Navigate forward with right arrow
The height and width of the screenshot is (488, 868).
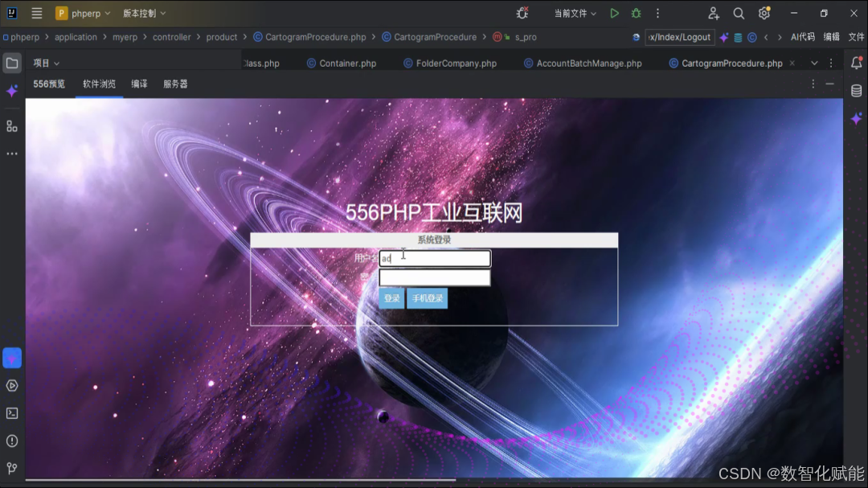(780, 37)
